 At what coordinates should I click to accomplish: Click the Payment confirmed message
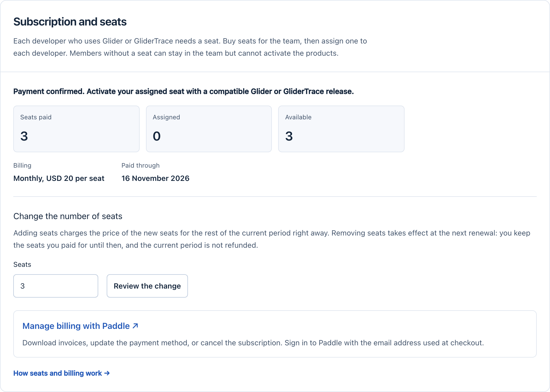pos(184,92)
